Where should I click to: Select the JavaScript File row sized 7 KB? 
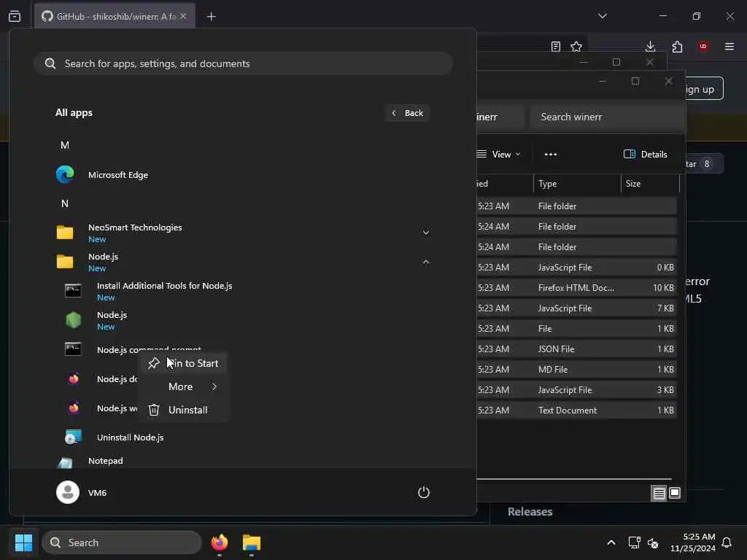[x=576, y=308]
